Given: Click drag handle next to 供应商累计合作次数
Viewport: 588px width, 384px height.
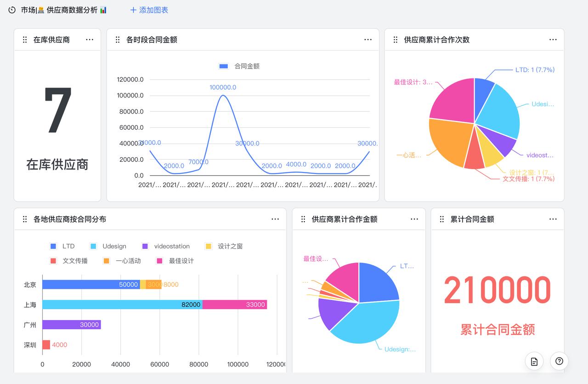Looking at the screenshot, I should [396, 40].
